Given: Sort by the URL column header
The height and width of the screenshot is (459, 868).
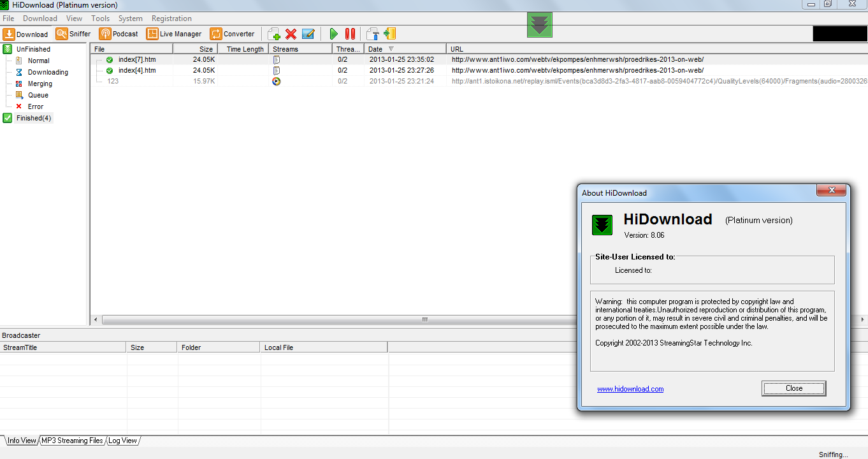Looking at the screenshot, I should click(657, 49).
